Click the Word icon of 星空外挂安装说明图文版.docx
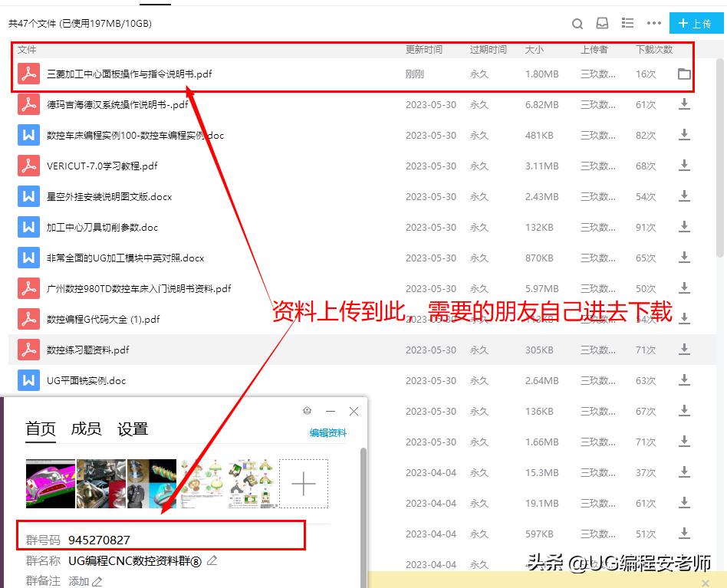The height and width of the screenshot is (588, 727). pos(28,196)
